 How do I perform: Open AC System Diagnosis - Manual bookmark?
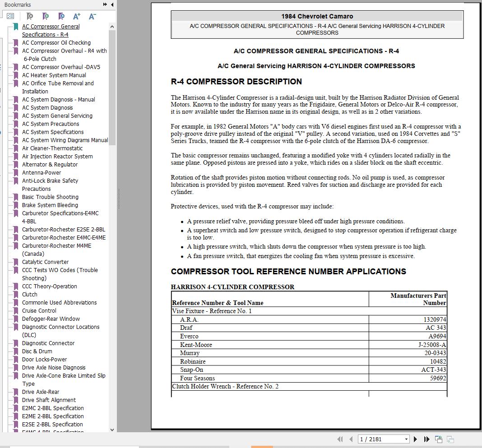[58, 100]
